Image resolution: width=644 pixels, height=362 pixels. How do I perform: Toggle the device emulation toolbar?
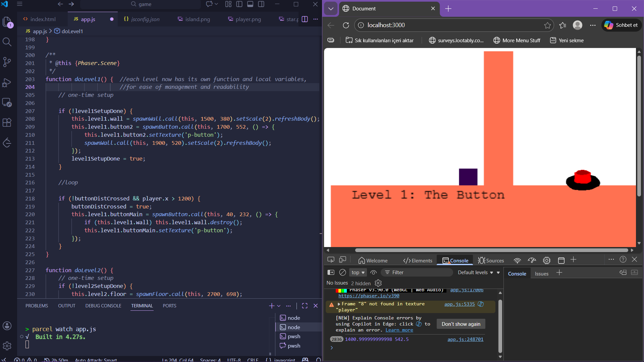click(342, 260)
